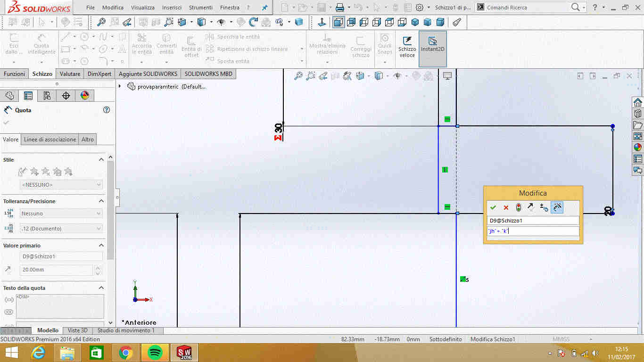Toggle the reverse direction arrow icon in Modifica
Screen dimensions: 644x362
pos(531,207)
